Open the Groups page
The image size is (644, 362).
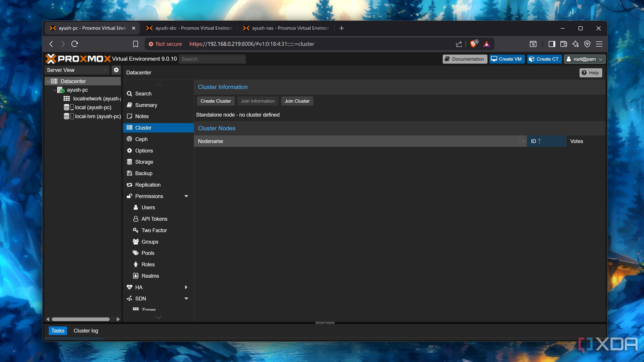pos(158,242)
